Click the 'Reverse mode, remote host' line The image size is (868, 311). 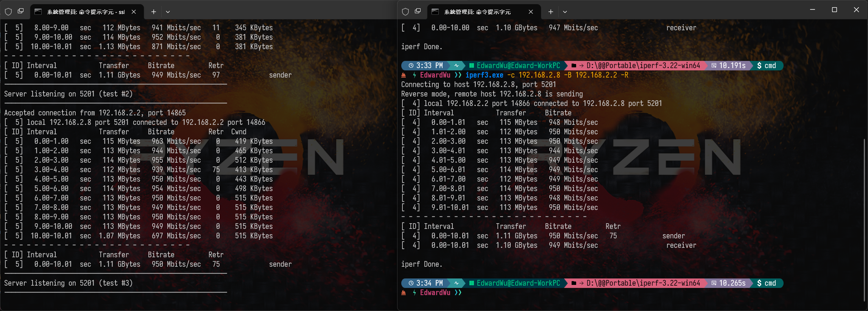492,94
